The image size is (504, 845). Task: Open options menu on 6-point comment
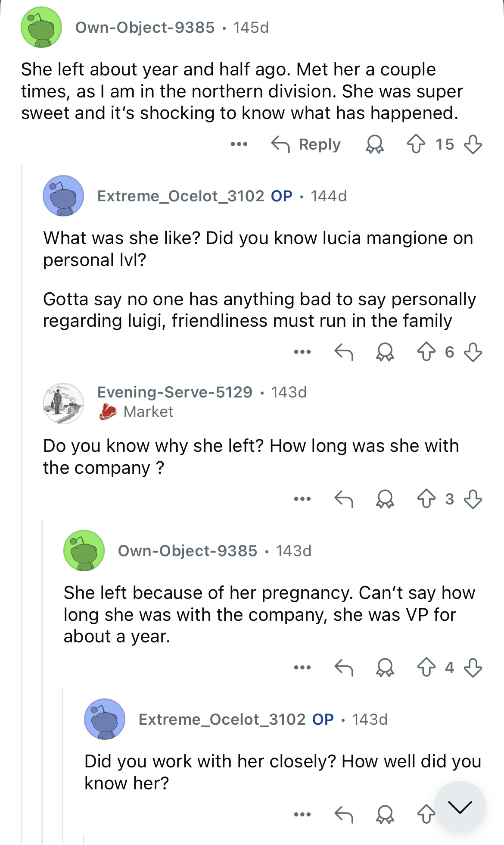pyautogui.click(x=302, y=352)
